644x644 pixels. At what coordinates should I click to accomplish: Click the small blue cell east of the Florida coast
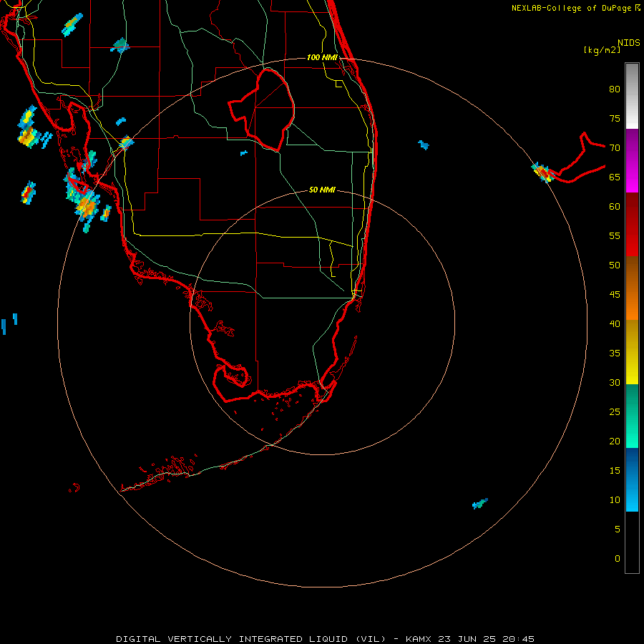tap(424, 145)
